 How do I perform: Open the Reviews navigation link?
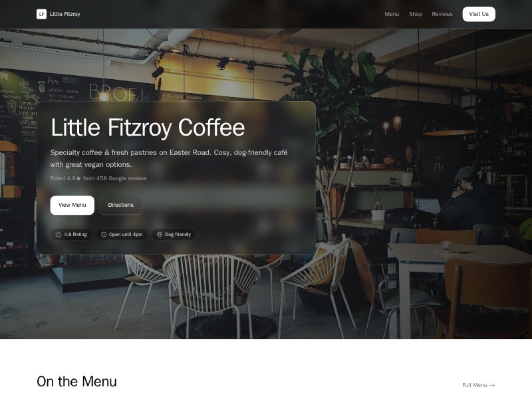(442, 14)
